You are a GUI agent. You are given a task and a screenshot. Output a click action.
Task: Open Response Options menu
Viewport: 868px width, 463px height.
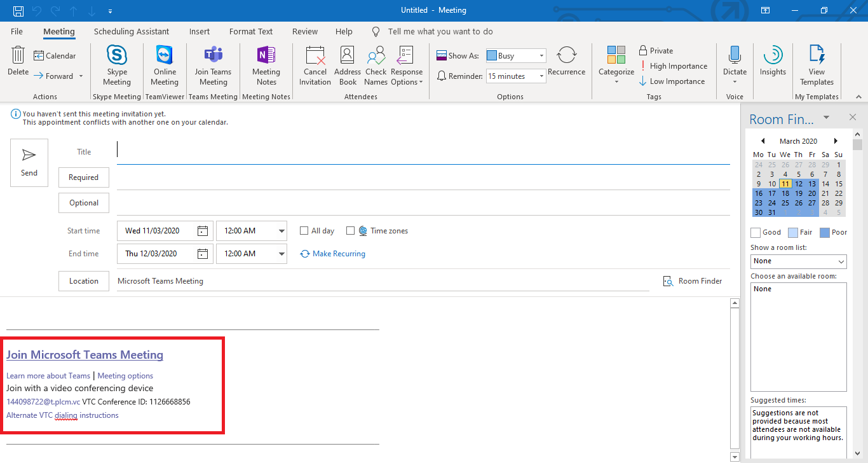pyautogui.click(x=407, y=66)
